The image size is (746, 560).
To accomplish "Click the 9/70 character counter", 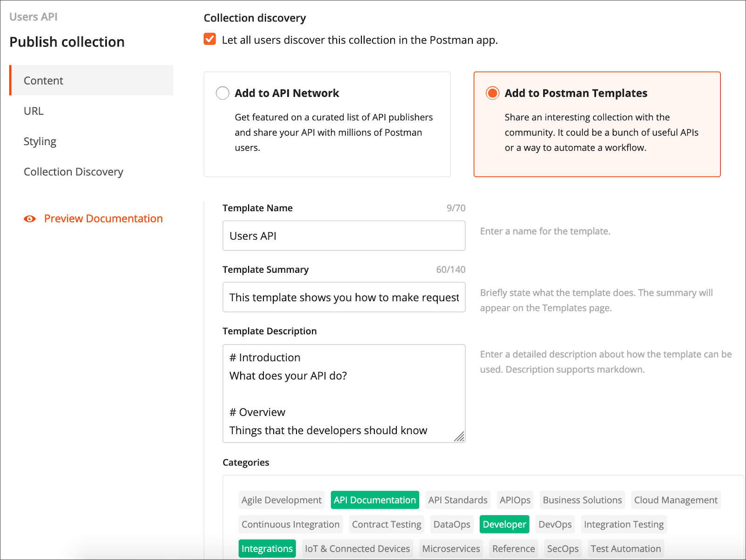I will (x=456, y=208).
